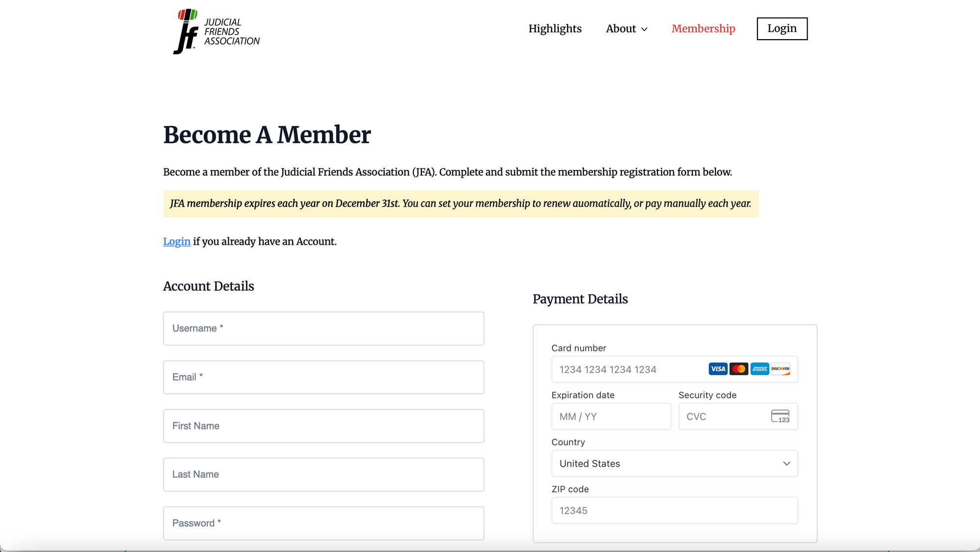The width and height of the screenshot is (980, 552).
Task: Click into the Email field
Action: [323, 377]
